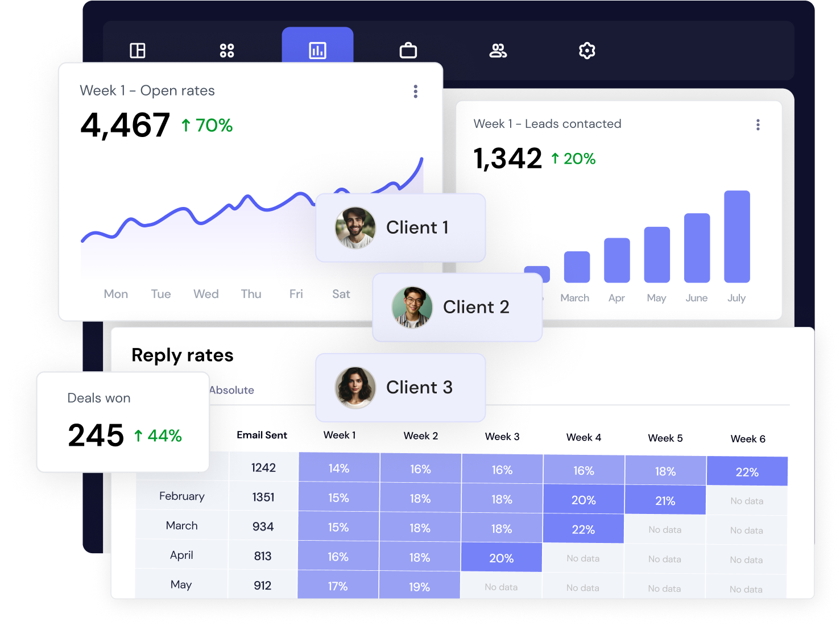Select the June bar in Leads chart

pyautogui.click(x=697, y=248)
